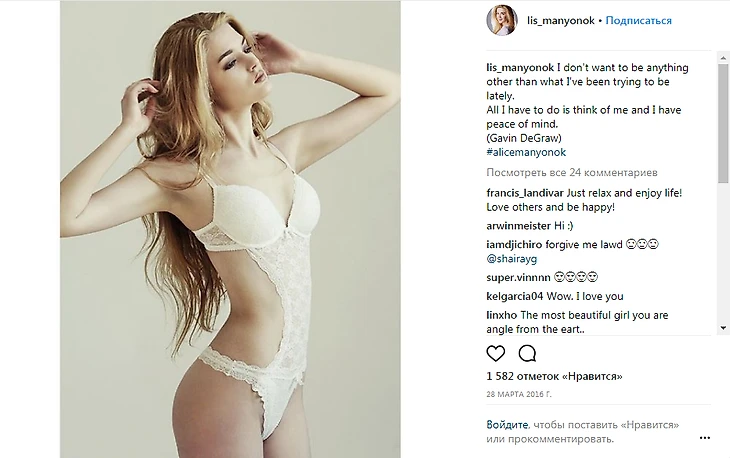Expand all 24 comments link

[x=572, y=172]
